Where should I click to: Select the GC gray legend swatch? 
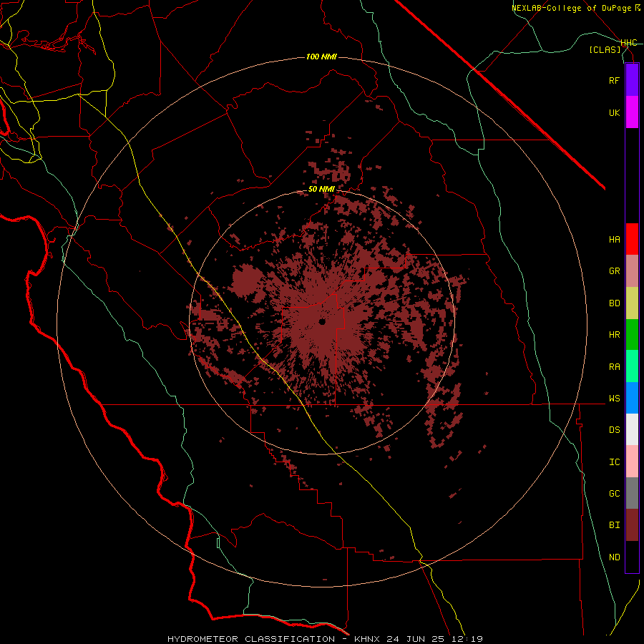pos(632,493)
